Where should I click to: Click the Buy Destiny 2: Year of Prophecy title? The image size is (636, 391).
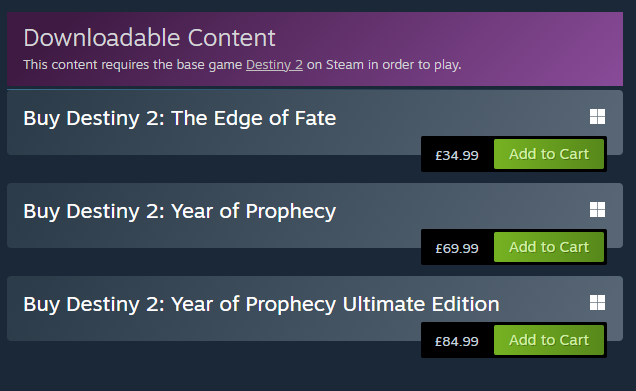click(x=180, y=211)
